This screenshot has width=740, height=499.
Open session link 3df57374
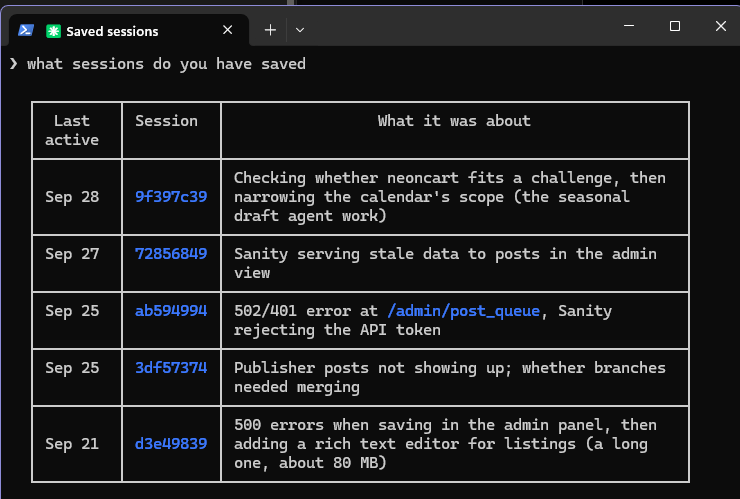[x=171, y=368]
